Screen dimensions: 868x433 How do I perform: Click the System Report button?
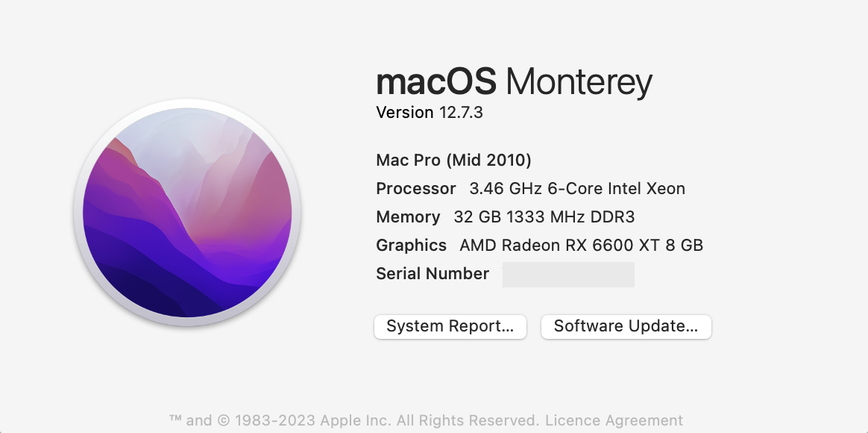[450, 327]
